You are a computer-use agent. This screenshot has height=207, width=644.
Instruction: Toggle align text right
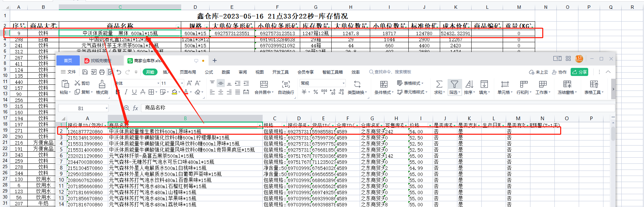[229, 92]
